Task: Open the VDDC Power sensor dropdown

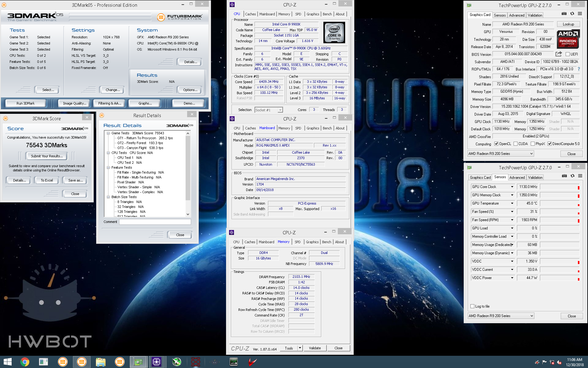Action: 512,278
